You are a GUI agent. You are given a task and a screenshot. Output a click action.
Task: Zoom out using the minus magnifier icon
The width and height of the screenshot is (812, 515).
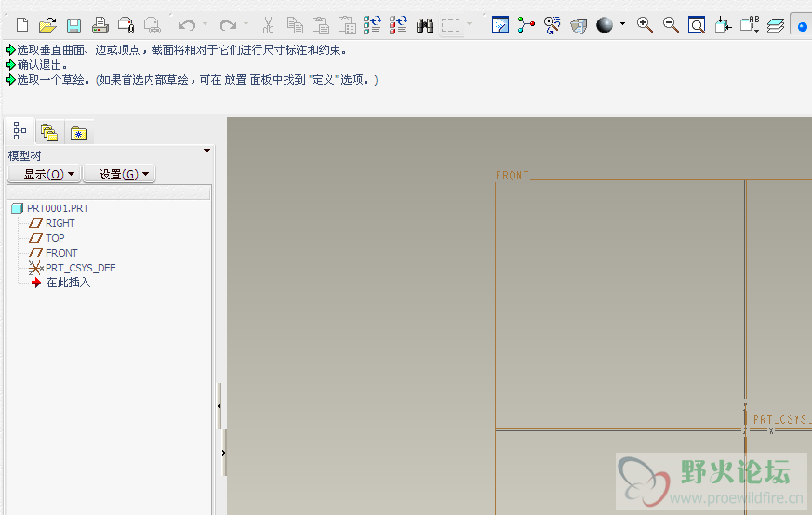[671, 25]
